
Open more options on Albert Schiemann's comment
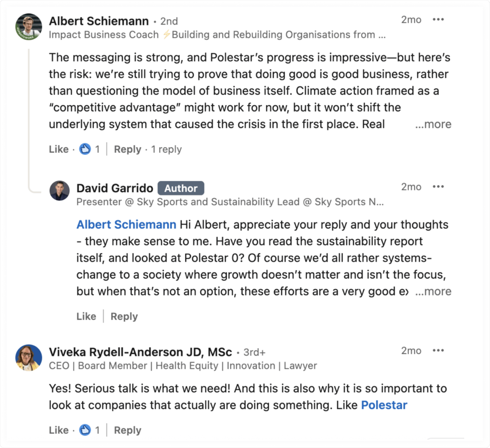[438, 20]
